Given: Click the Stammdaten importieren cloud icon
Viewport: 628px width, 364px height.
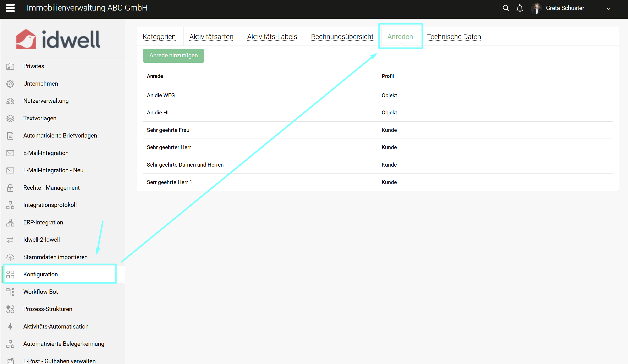Looking at the screenshot, I should (x=10, y=257).
